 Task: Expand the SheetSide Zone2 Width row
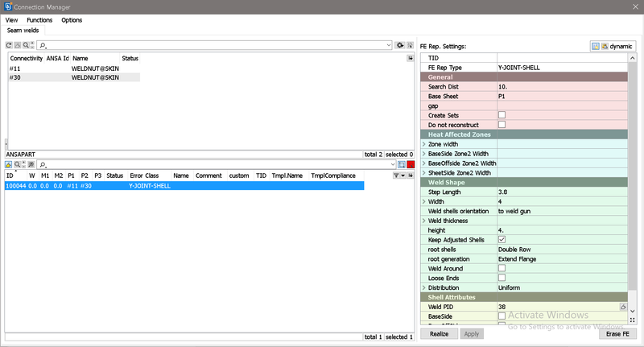click(x=424, y=173)
